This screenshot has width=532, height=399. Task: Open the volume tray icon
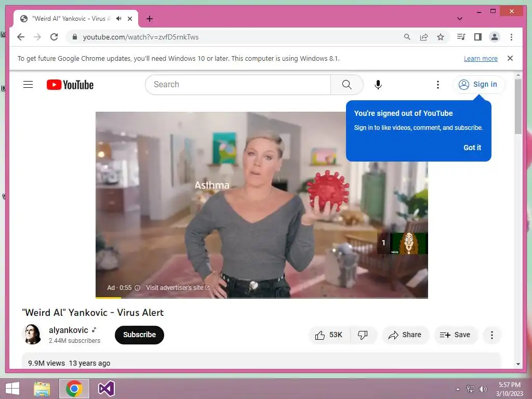coord(483,389)
